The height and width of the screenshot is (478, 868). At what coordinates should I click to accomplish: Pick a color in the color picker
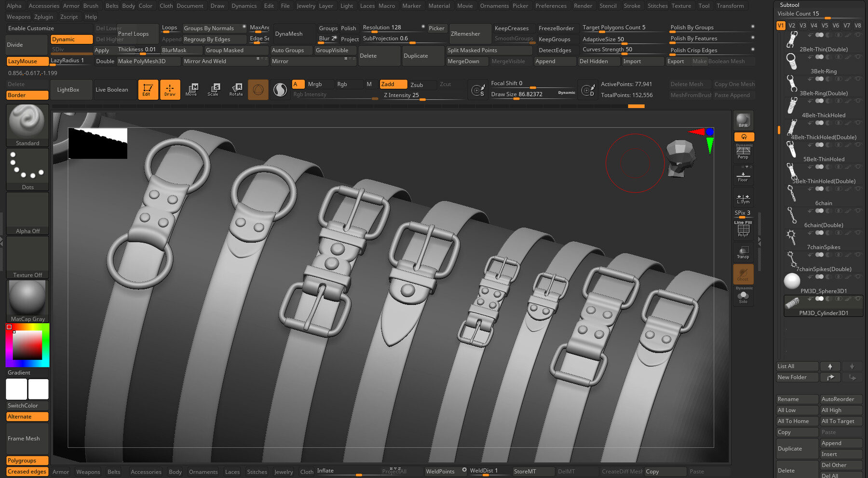click(27, 345)
